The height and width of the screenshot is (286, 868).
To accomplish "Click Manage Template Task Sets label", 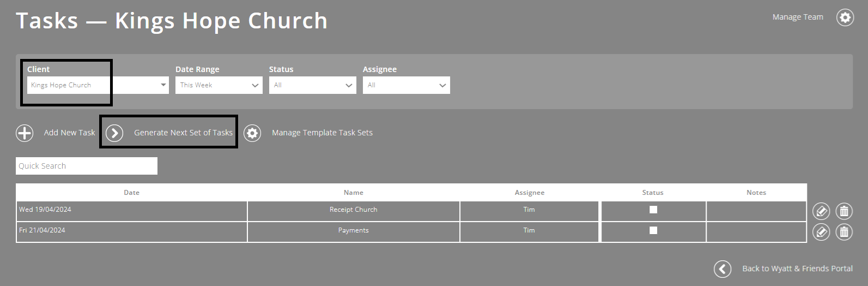I will coord(322,133).
